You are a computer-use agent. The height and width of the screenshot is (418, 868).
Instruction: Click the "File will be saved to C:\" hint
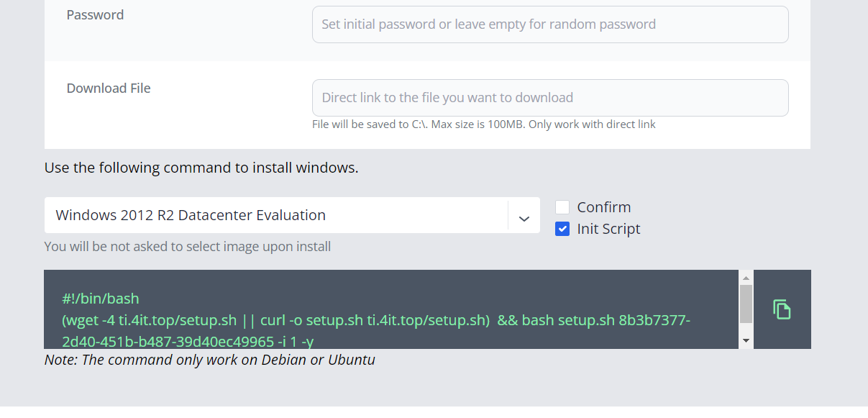(483, 124)
